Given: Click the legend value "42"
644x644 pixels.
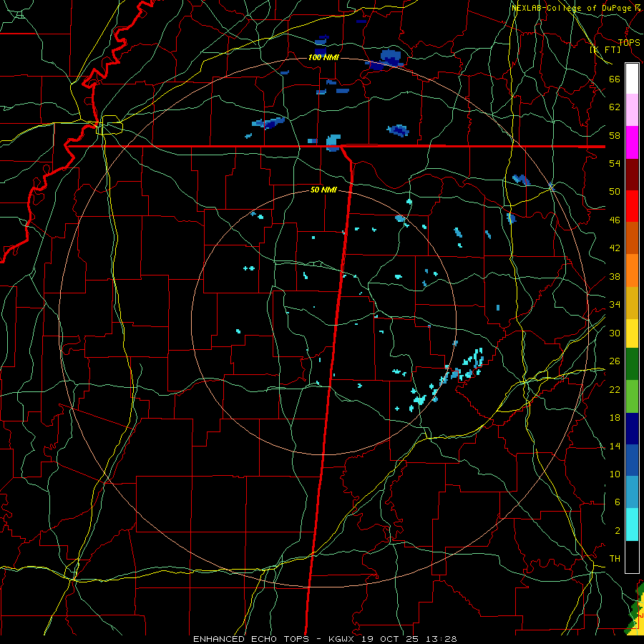Looking at the screenshot, I should 615,248.
